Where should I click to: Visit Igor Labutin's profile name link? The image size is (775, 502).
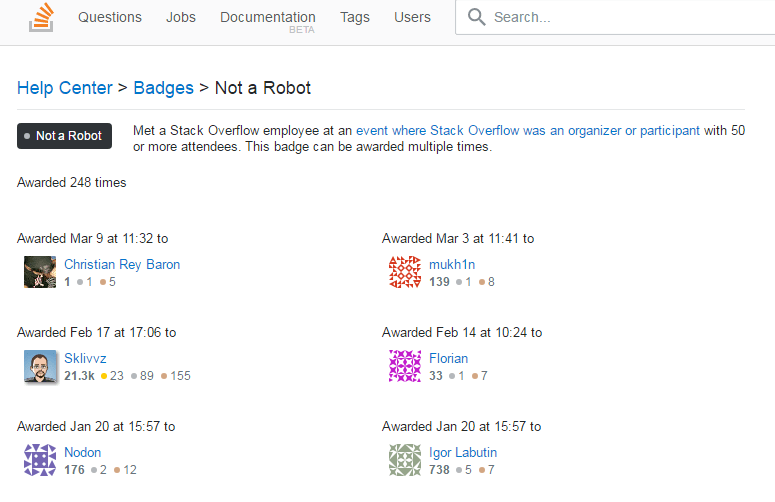coord(463,452)
